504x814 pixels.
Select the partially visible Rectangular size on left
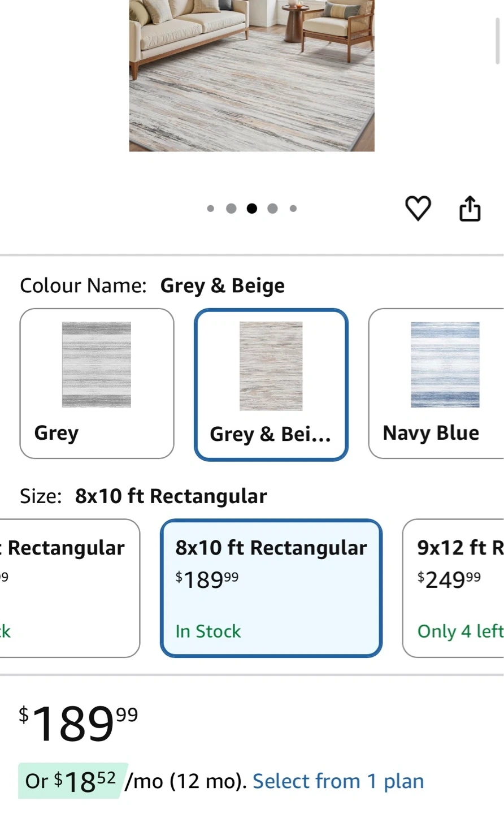69,588
